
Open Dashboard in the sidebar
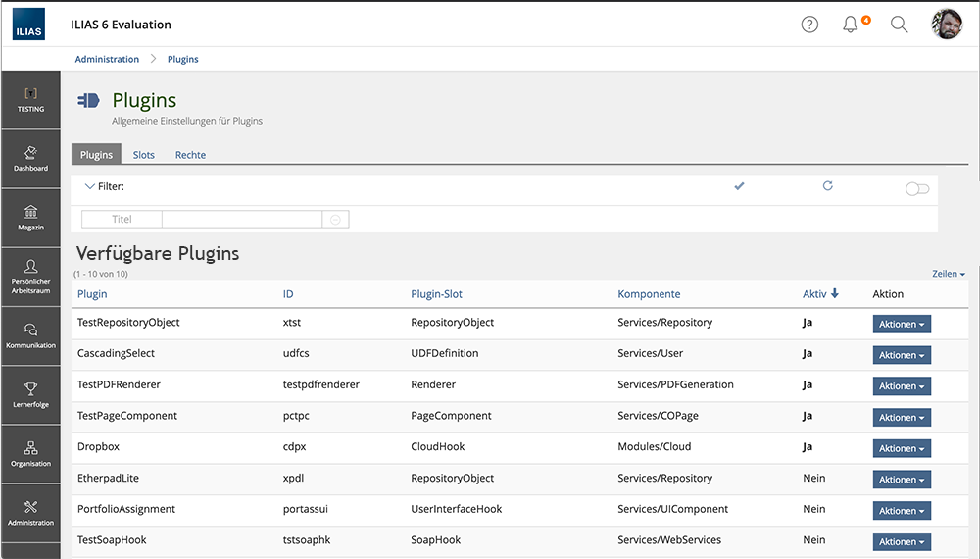[30, 159]
